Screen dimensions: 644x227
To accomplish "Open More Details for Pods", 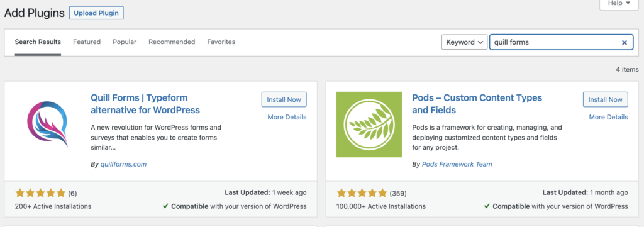I will coord(608,118).
